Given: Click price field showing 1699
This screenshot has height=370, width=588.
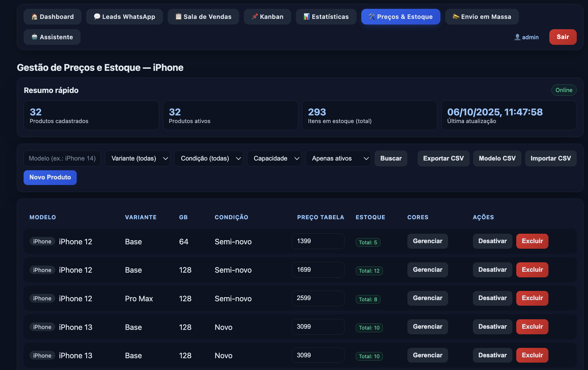Looking at the screenshot, I should tap(318, 270).
